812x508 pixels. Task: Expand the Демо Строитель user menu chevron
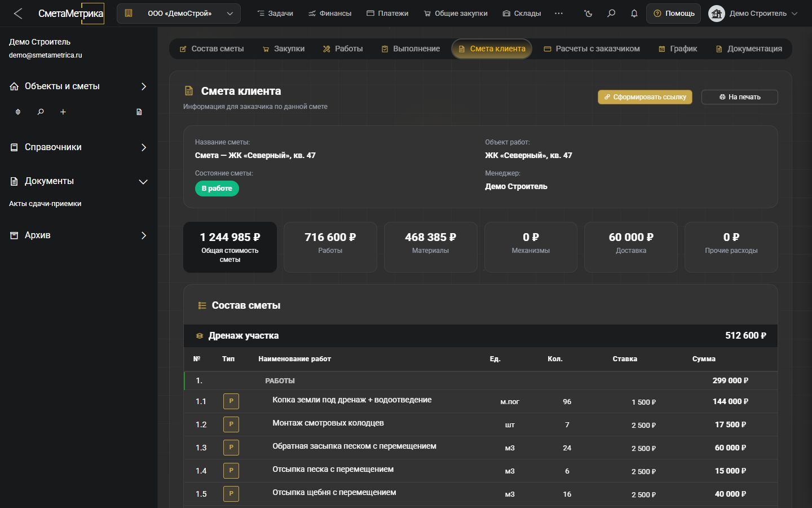point(795,14)
